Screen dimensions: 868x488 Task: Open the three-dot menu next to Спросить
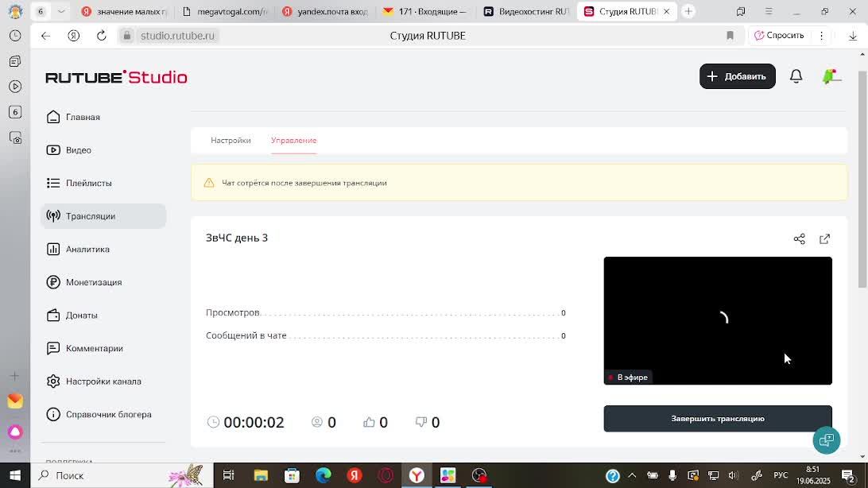tap(822, 36)
